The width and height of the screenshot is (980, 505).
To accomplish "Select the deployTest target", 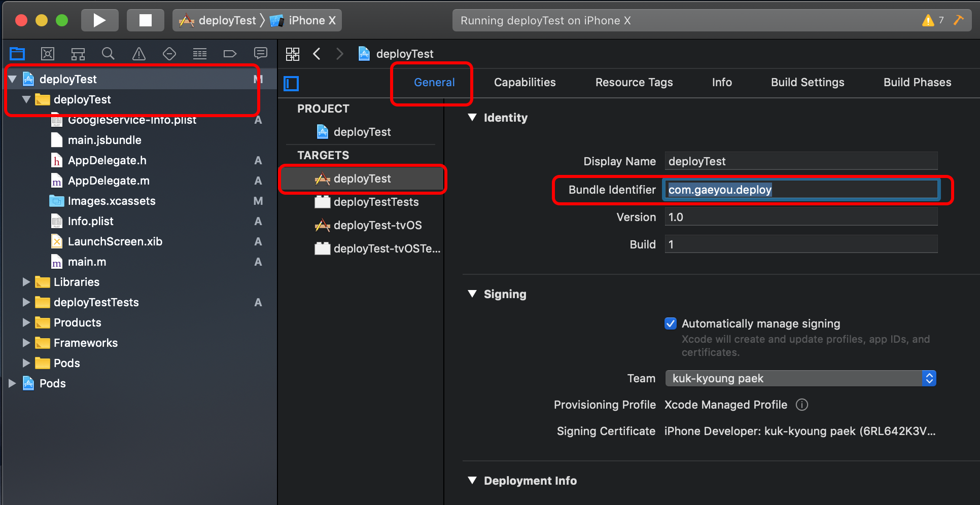I will point(361,178).
